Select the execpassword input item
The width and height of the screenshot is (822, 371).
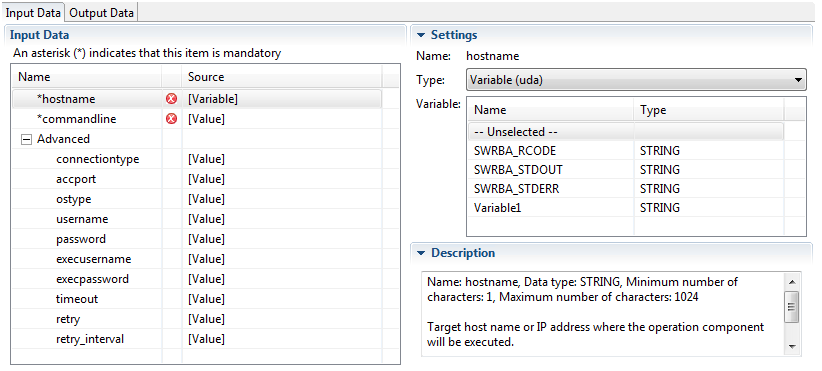(92, 279)
